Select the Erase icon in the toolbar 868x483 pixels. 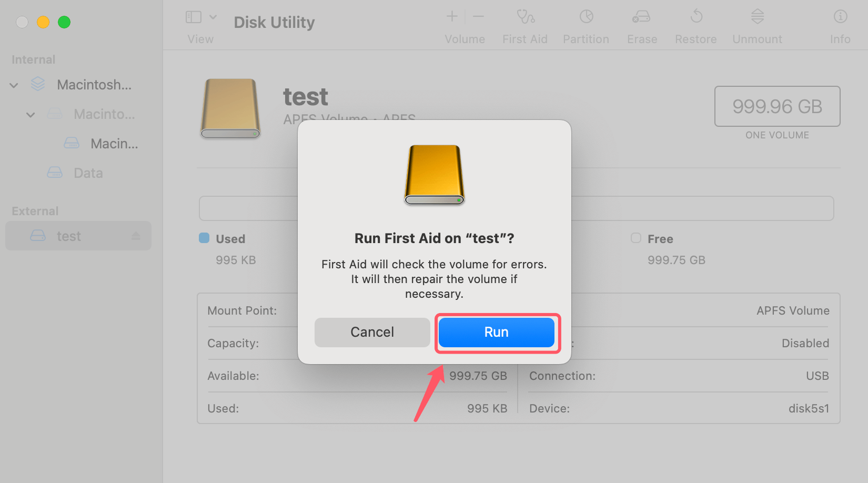(x=641, y=24)
